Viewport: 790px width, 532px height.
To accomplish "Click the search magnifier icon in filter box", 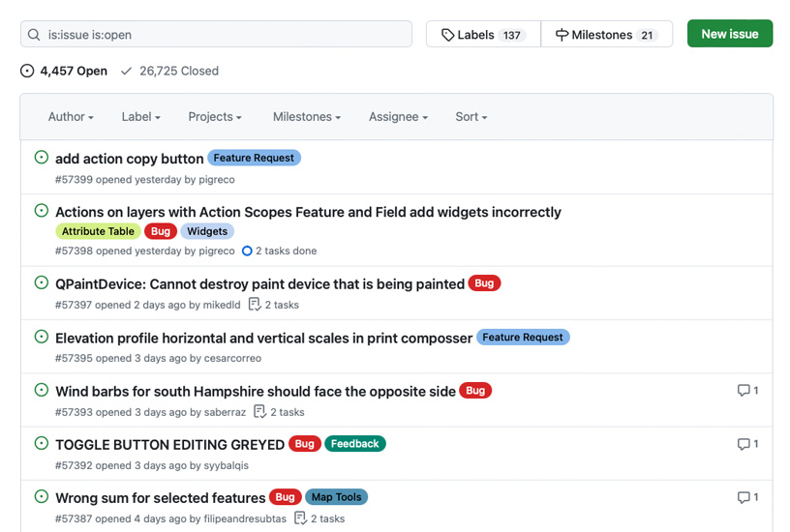I will tap(34, 35).
